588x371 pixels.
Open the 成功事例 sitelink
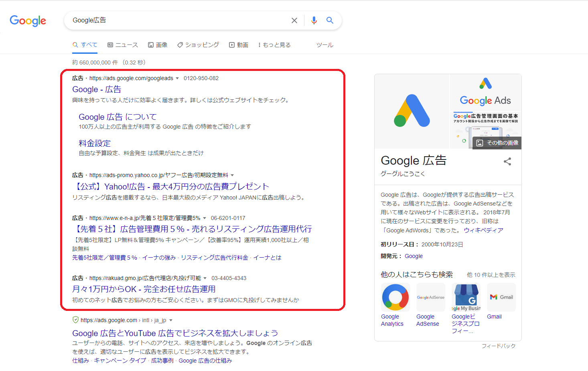[x=162, y=361]
